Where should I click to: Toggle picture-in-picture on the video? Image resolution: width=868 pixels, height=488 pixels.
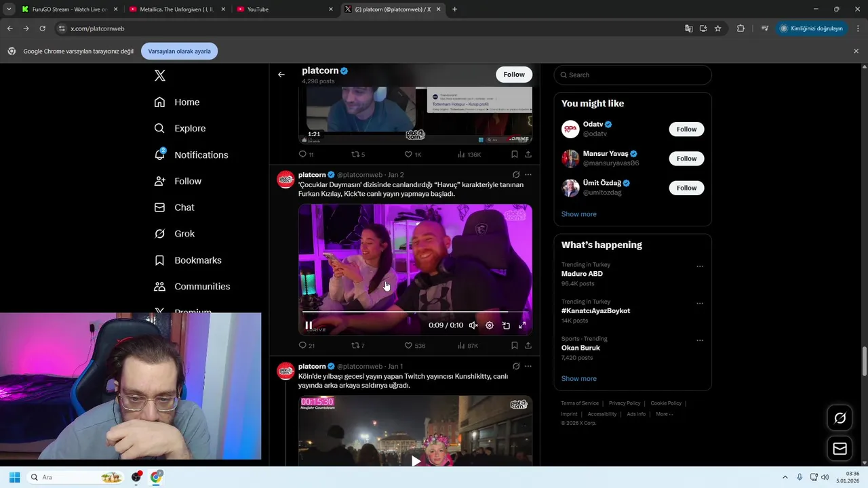click(x=506, y=325)
